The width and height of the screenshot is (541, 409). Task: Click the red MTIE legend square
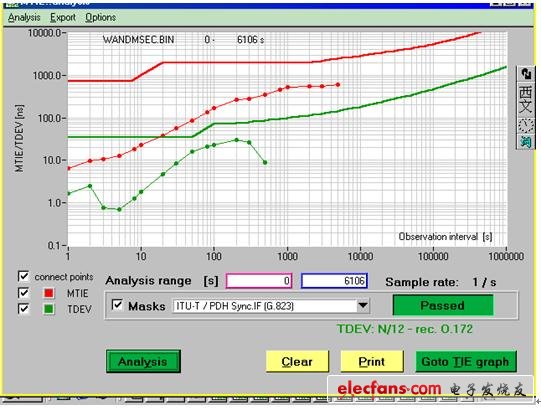coord(49,293)
